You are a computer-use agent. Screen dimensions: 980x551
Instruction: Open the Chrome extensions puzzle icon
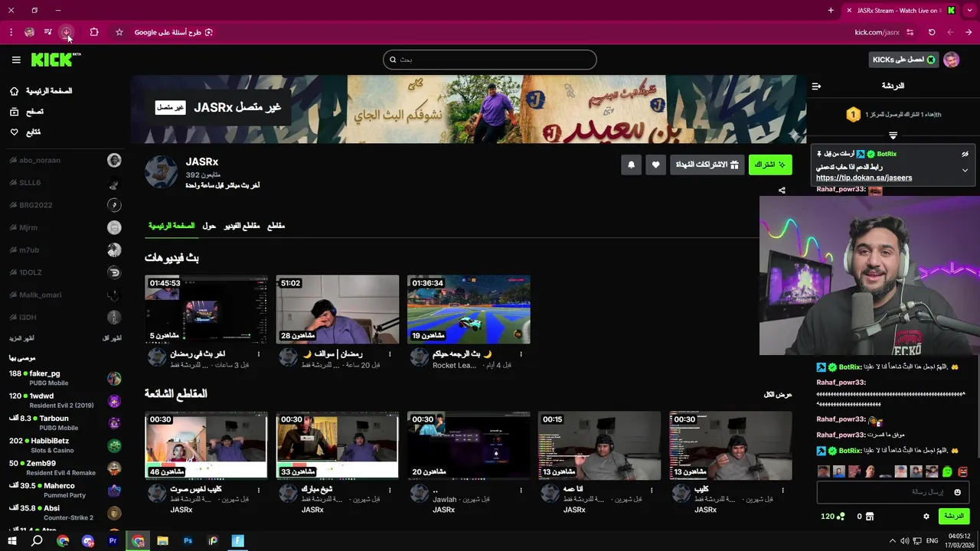coord(94,32)
